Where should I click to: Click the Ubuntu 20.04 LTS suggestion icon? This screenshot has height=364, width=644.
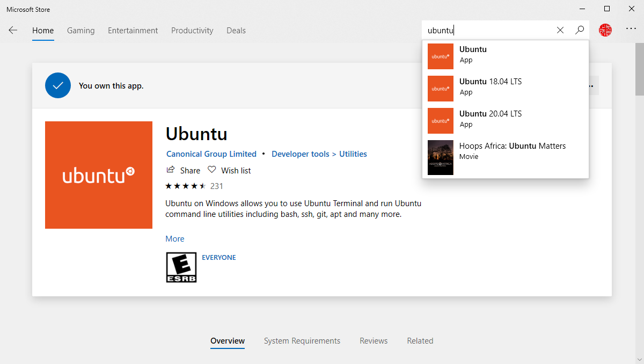(x=441, y=121)
